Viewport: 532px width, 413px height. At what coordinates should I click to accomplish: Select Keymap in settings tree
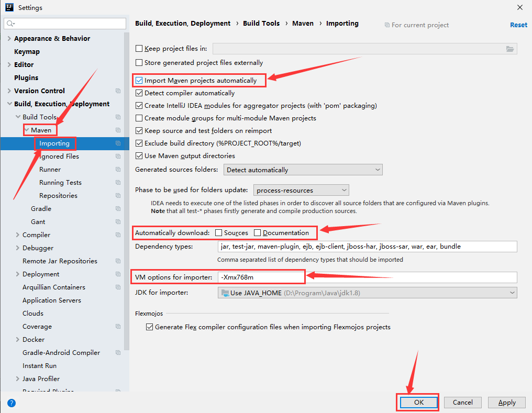coord(27,51)
